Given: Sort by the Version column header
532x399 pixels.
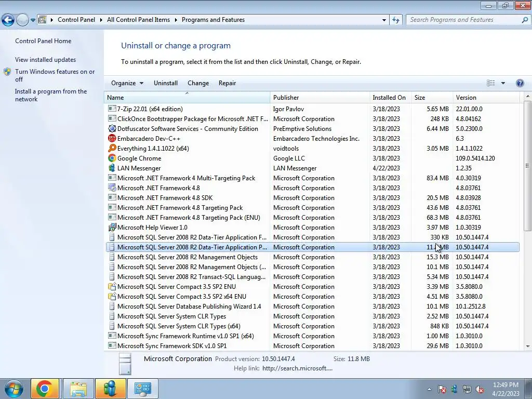Looking at the screenshot, I should pos(486,97).
